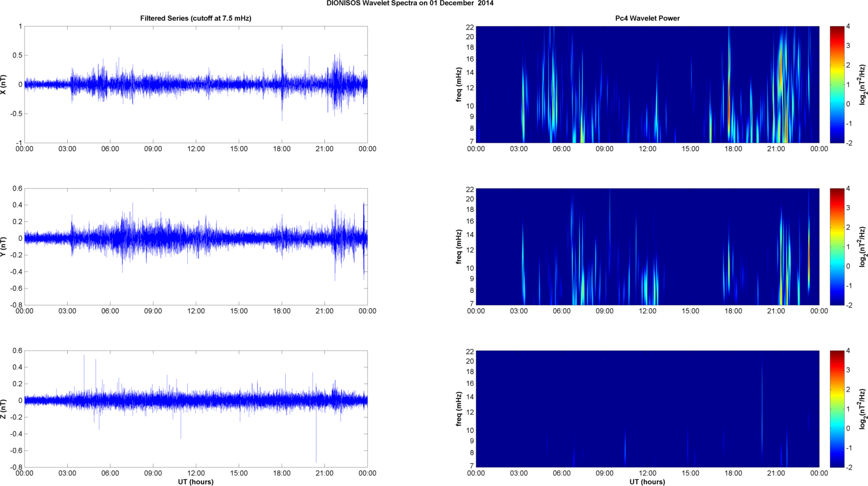Click the colorbar beside Y wavelet spectrogram
This screenshot has height=486, width=868.
tap(837, 246)
